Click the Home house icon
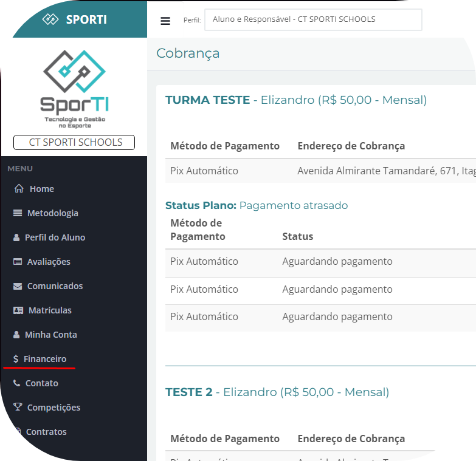The height and width of the screenshot is (461, 476). [19, 189]
